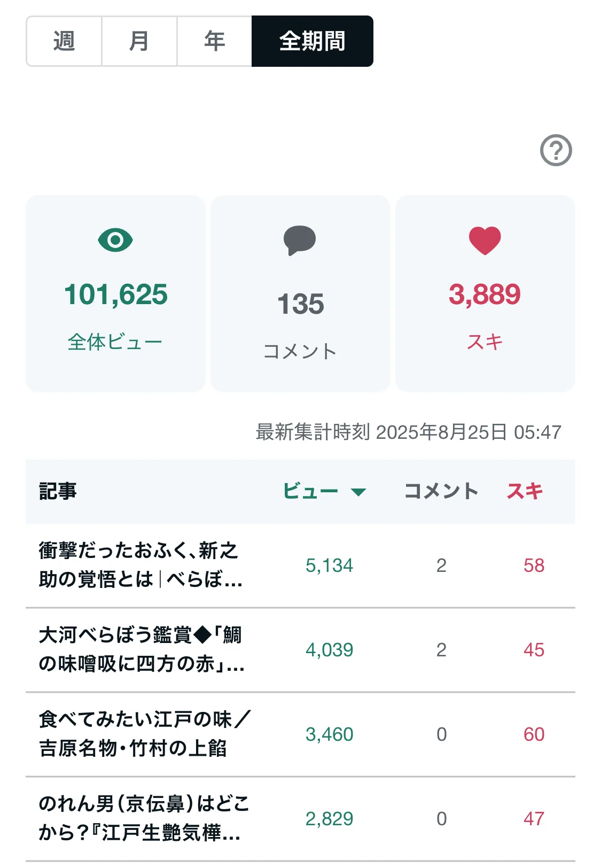Viewport: 601px width, 868px height.
Task: Sort by the ビュー column header
Action: (x=310, y=491)
